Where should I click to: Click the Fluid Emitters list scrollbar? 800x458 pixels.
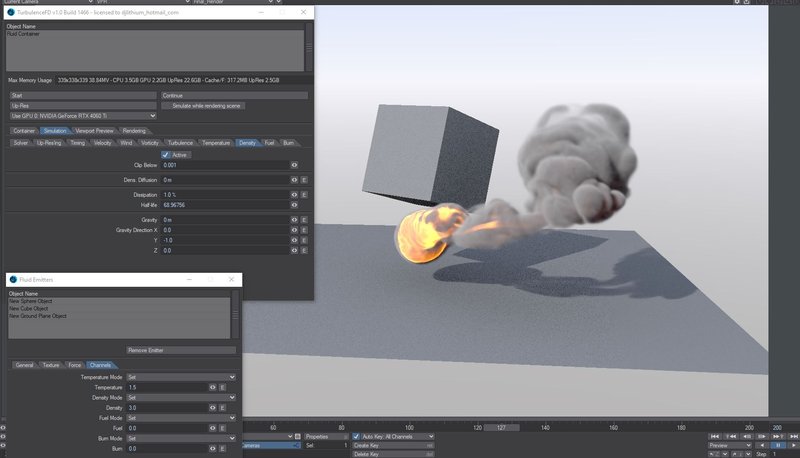point(235,315)
